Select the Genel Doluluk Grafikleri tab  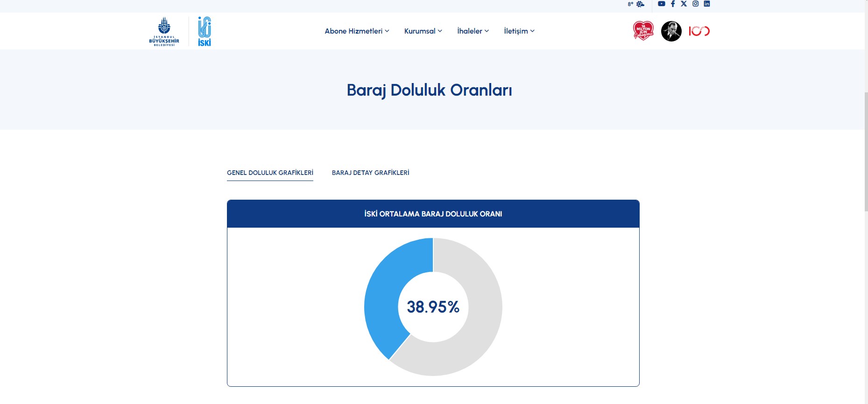tap(270, 173)
